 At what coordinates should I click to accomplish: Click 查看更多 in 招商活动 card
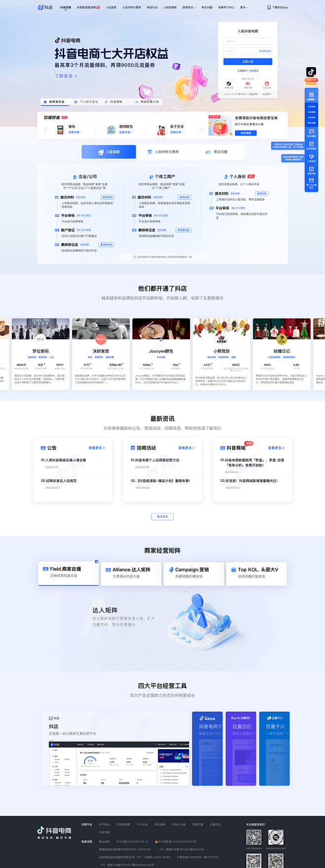tap(186, 448)
